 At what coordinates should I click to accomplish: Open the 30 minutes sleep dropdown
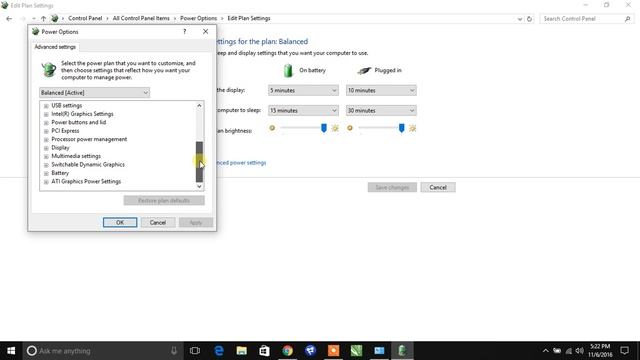tap(381, 110)
